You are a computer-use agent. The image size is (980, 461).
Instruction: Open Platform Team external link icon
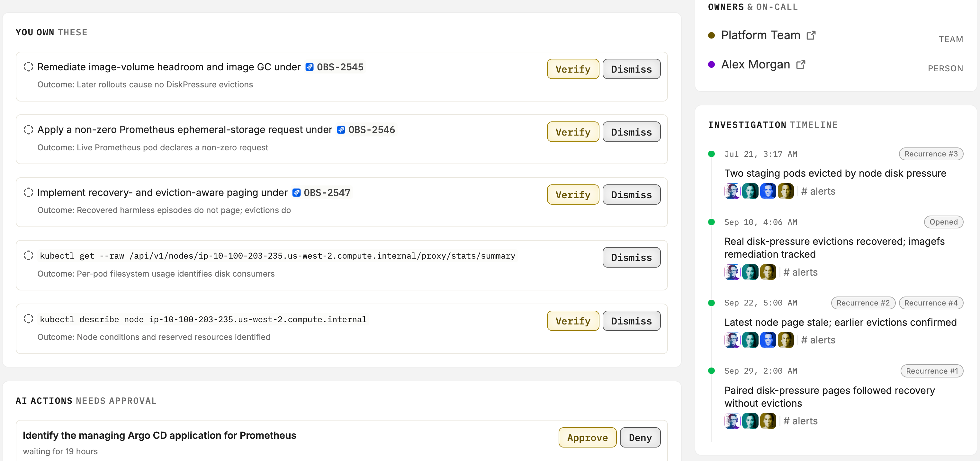[x=811, y=35]
